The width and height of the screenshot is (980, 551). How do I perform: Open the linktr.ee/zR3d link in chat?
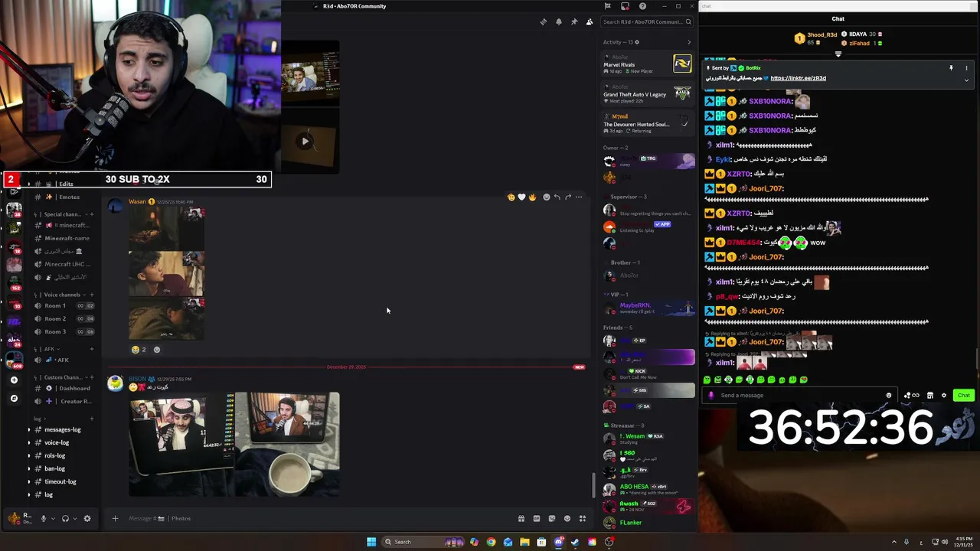[798, 78]
